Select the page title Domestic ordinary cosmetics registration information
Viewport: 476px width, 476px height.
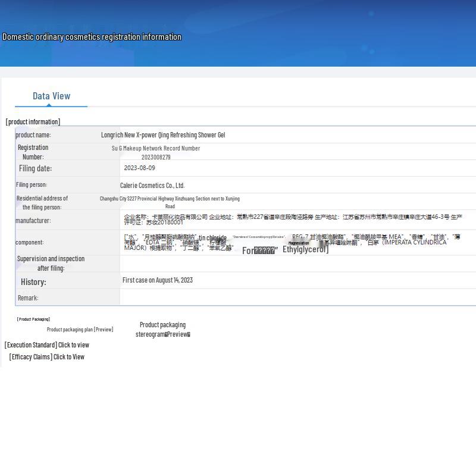point(92,37)
